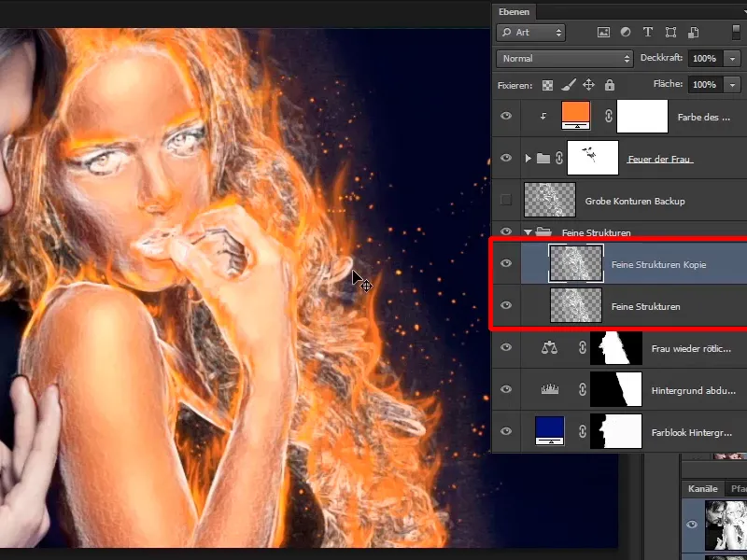The image size is (747, 560).
Task: Select lower Feine Strukturen layer thumbnail
Action: click(x=576, y=305)
